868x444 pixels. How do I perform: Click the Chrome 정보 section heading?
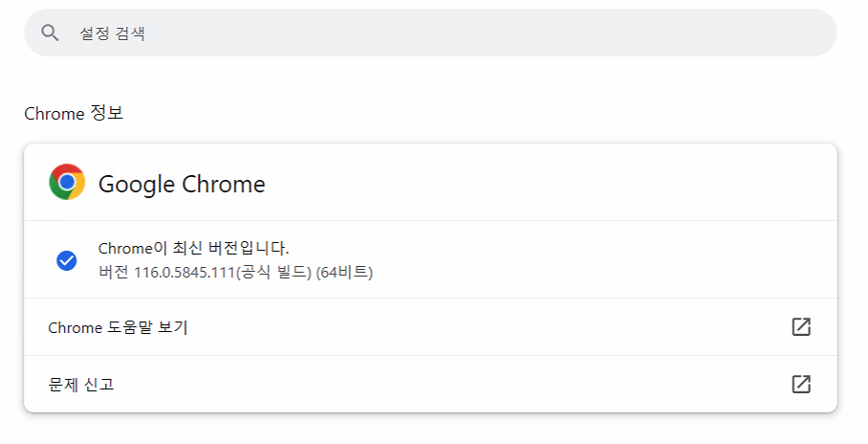click(x=74, y=114)
